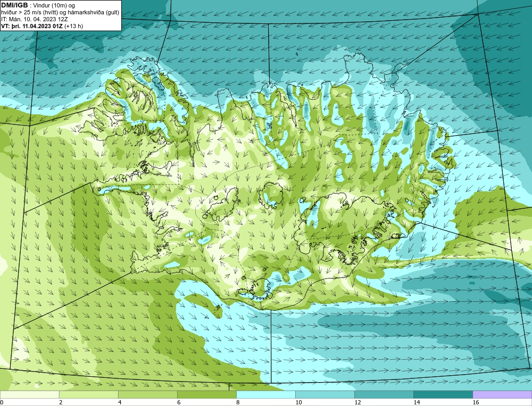
Task: Select the light green 2–4 m/s legend swatch
Action: tap(88, 394)
